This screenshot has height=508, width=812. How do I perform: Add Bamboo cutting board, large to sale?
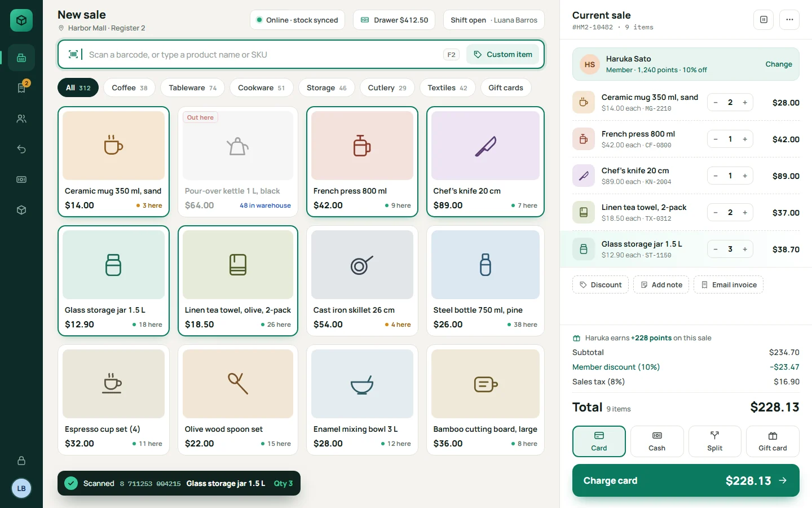tap(486, 400)
